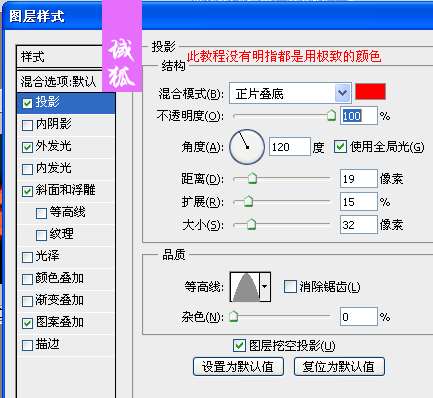Screen dimensions: 433x398
Task: Click the size field showing 32
Action: [359, 225]
